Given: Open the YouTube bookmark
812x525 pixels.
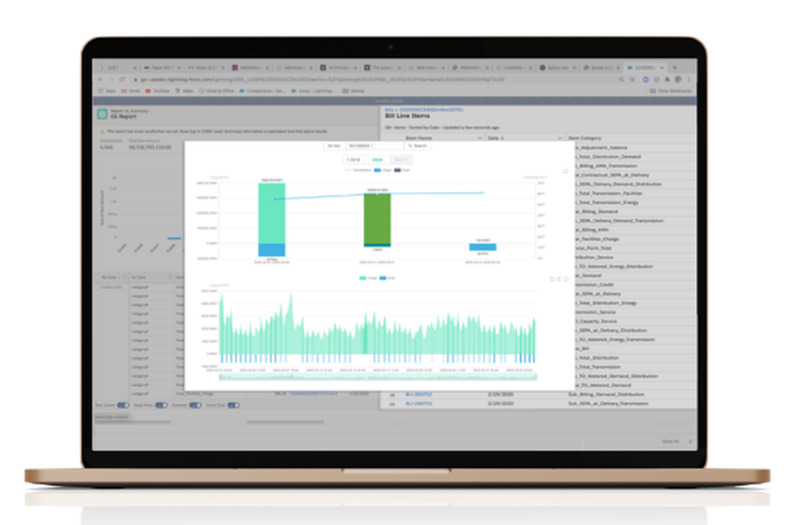Looking at the screenshot, I should [x=158, y=91].
